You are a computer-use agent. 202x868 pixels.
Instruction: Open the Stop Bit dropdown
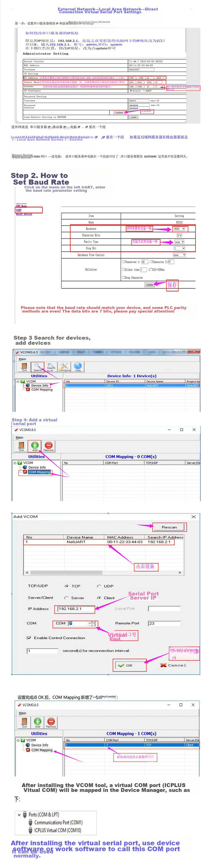[x=179, y=248]
